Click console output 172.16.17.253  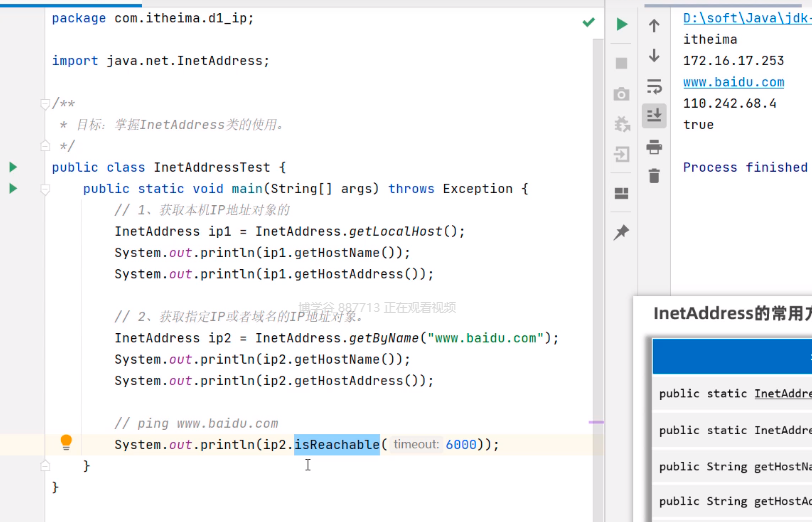(x=733, y=61)
